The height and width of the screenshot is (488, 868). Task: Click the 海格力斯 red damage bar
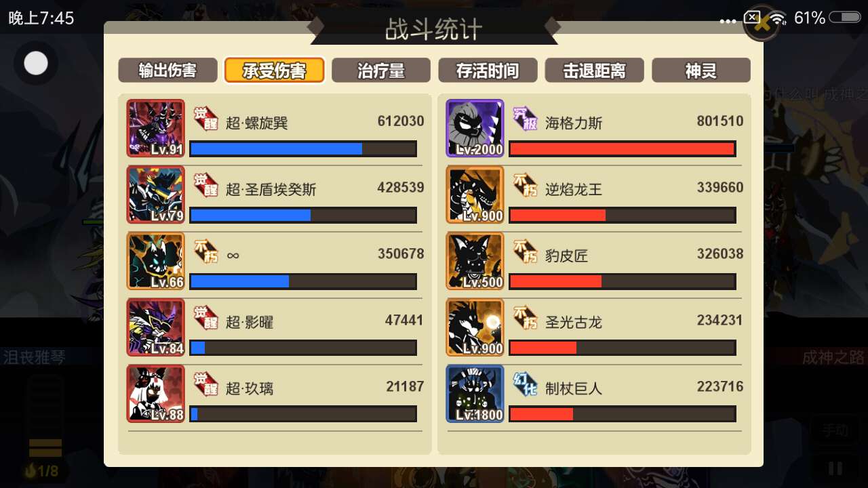tap(622, 148)
